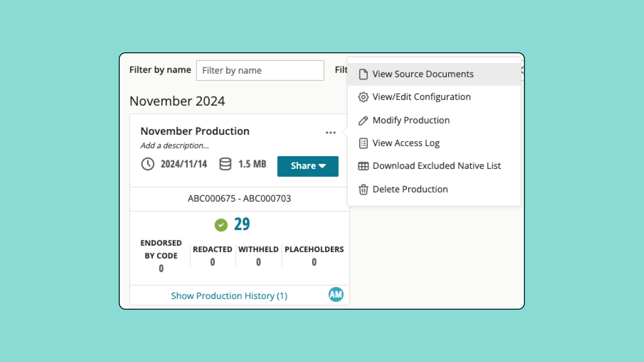
Task: Click the 29 documents count link
Action: 242,224
